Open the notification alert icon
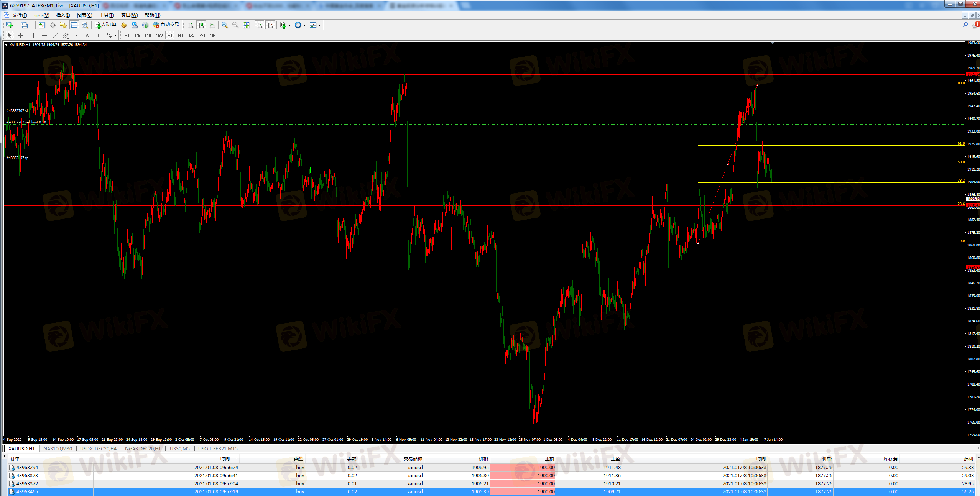 coord(976,25)
